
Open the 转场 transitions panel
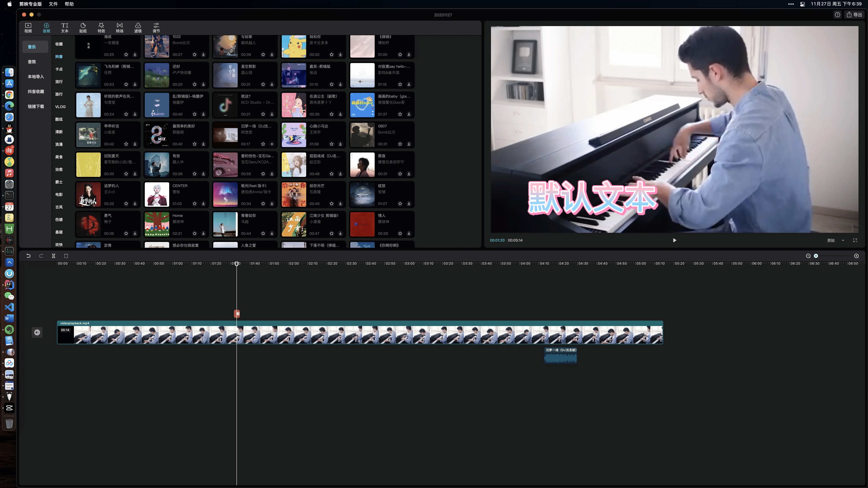pos(119,28)
